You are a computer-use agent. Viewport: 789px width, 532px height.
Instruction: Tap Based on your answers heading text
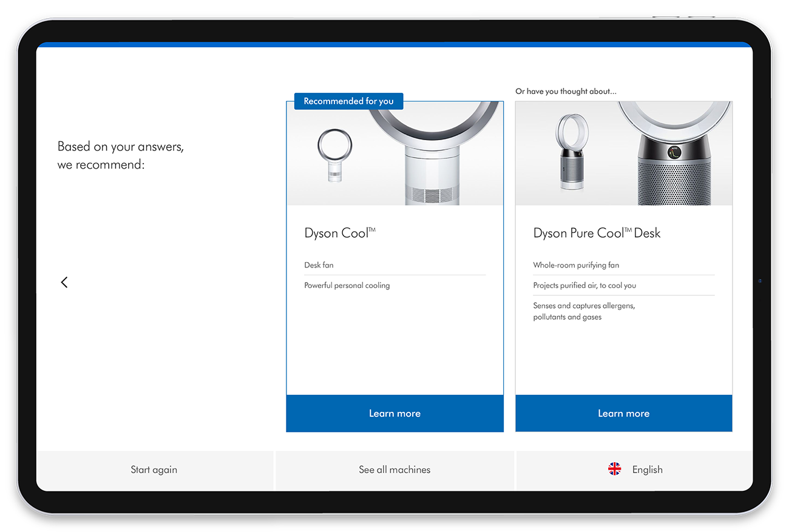[x=121, y=155]
